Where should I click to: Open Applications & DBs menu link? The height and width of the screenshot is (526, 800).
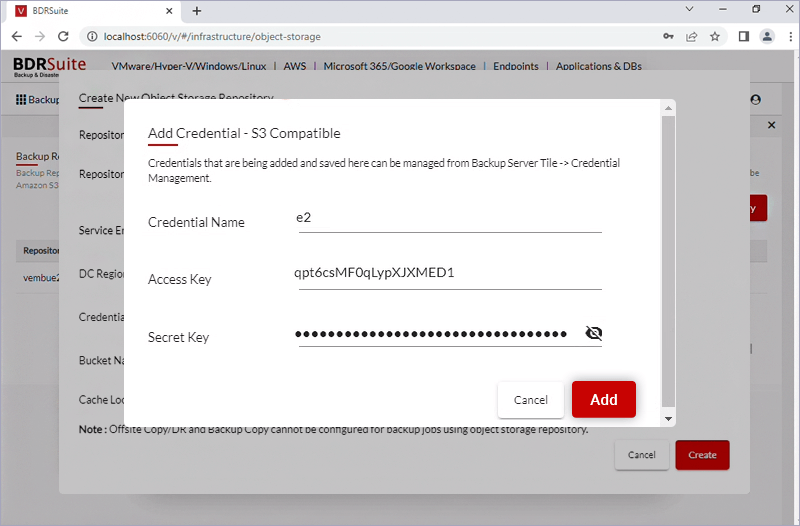click(599, 66)
